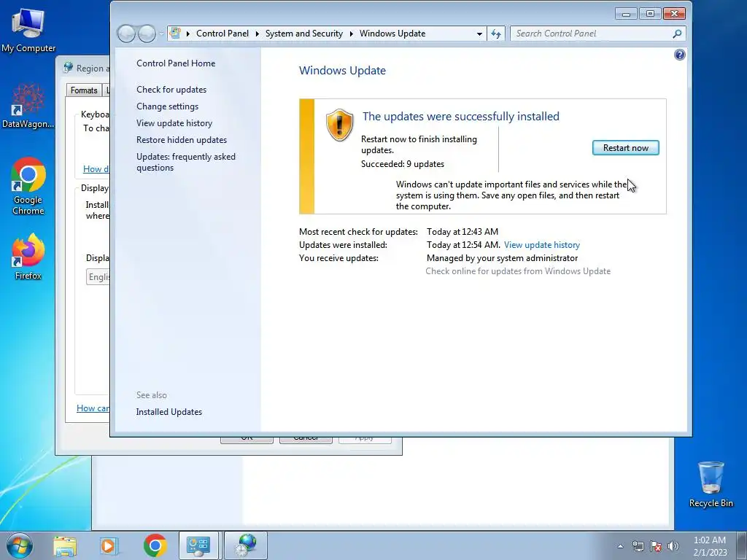Expand arrow before Control Panel breadcrumb
747x560 pixels.
pos(188,34)
